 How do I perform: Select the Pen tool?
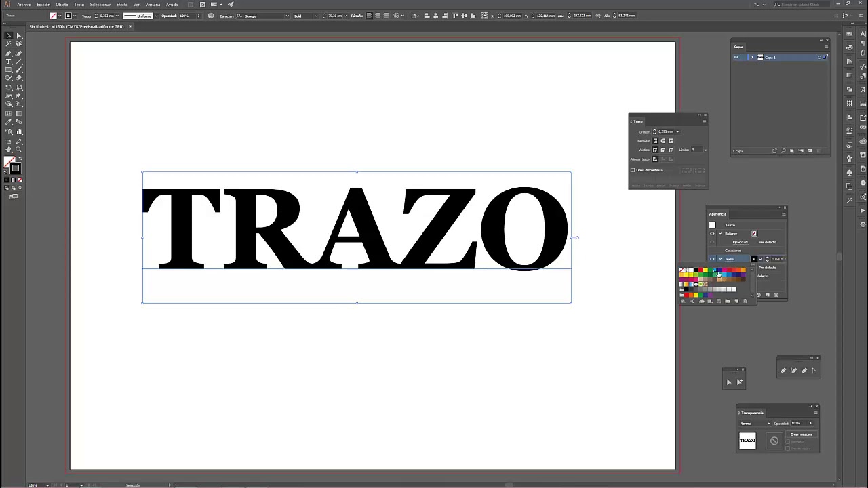point(9,53)
